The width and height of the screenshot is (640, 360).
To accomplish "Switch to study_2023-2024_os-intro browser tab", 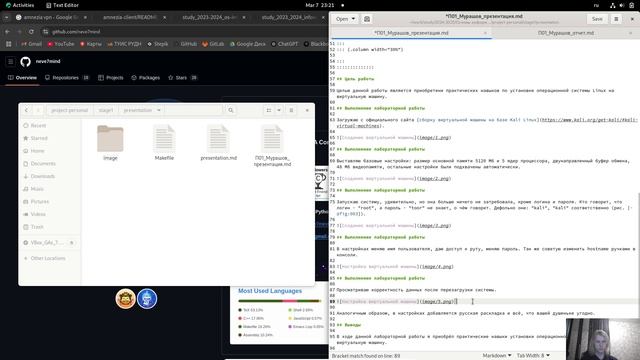I will click(209, 17).
